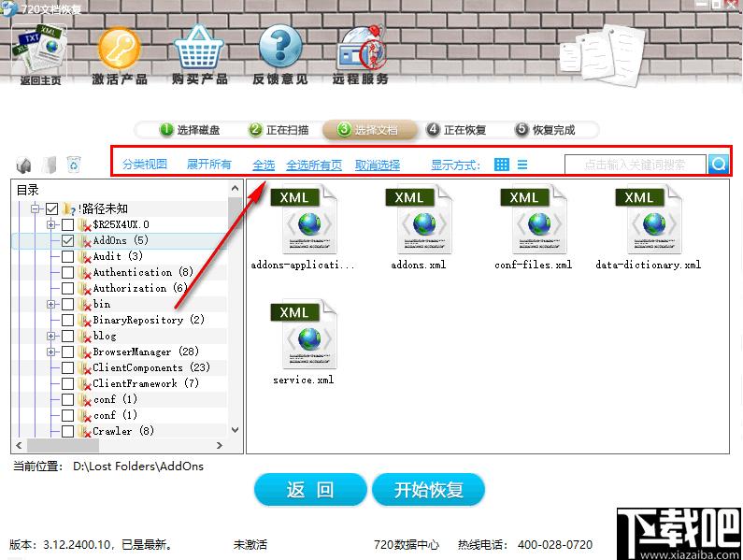
Task: Select the service.xml file icon
Action: click(303, 335)
